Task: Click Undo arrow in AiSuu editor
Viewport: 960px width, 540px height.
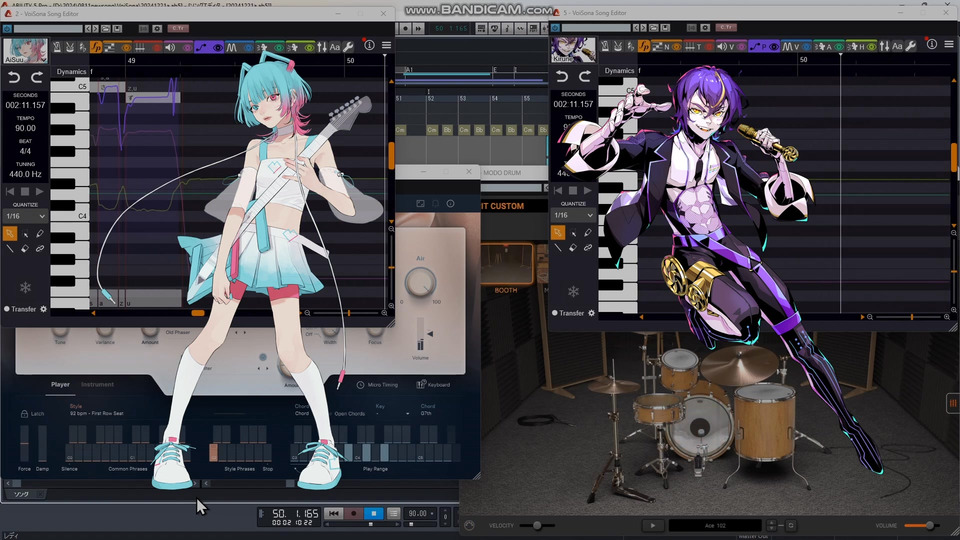Action: tap(14, 77)
